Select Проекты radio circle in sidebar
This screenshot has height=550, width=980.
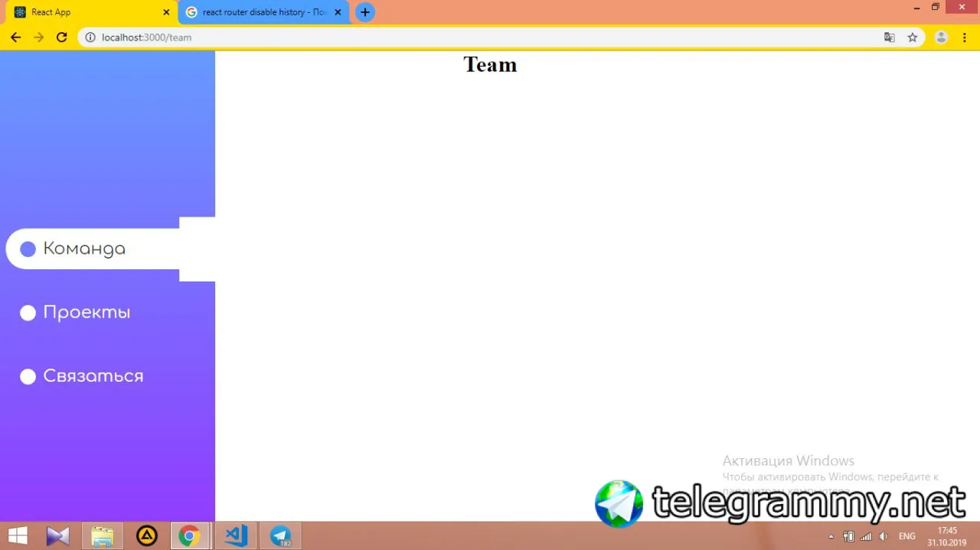[x=28, y=312]
